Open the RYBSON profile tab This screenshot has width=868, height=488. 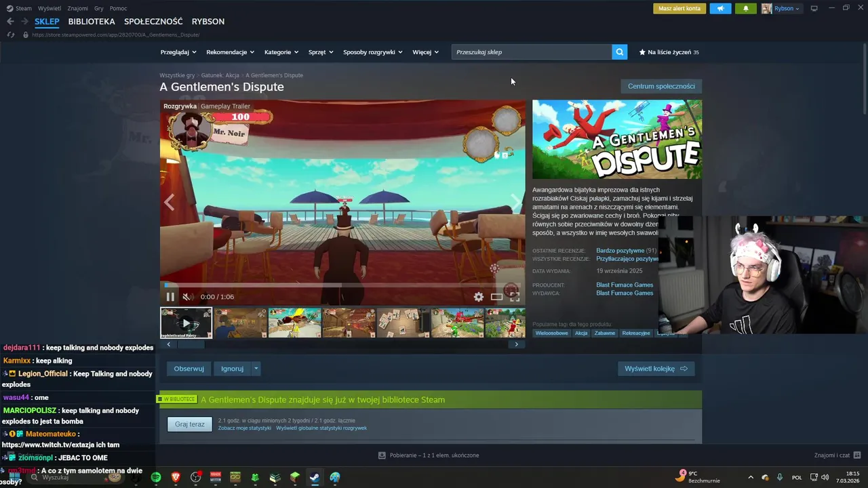point(208,22)
